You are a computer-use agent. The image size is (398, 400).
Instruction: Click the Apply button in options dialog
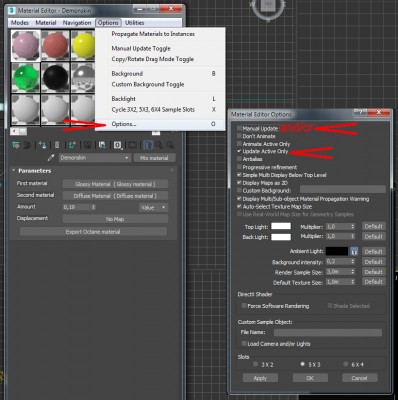260,378
